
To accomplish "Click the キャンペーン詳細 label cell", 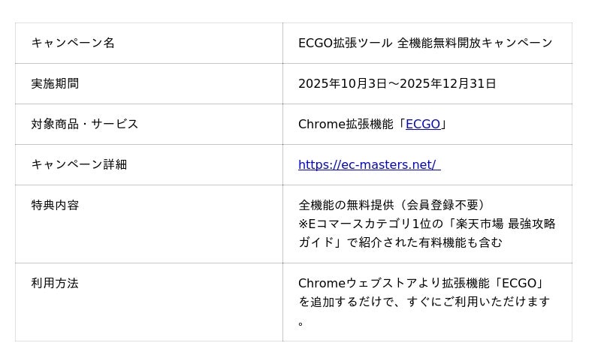I will [x=79, y=165].
